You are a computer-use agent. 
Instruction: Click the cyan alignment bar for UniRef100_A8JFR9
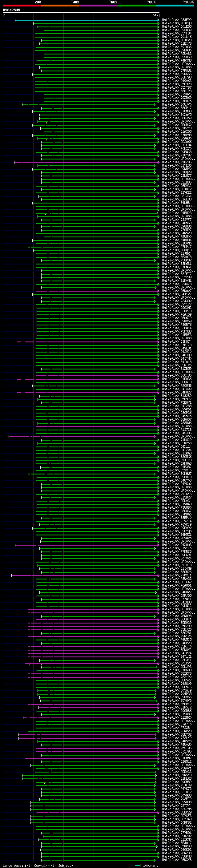point(87,20)
